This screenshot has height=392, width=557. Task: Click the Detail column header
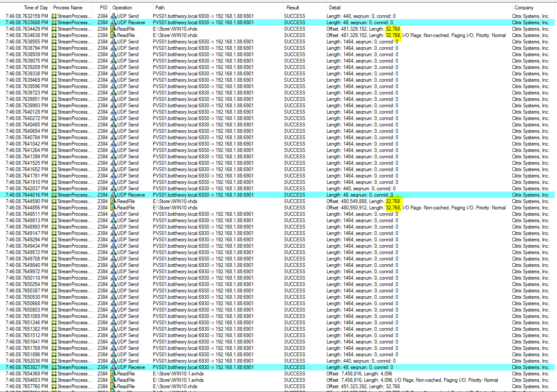tap(335, 8)
